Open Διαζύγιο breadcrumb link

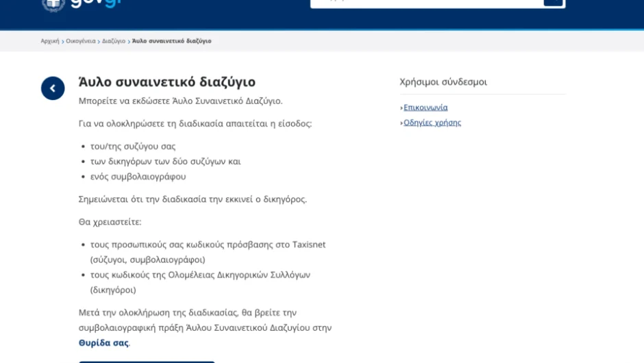(x=114, y=41)
